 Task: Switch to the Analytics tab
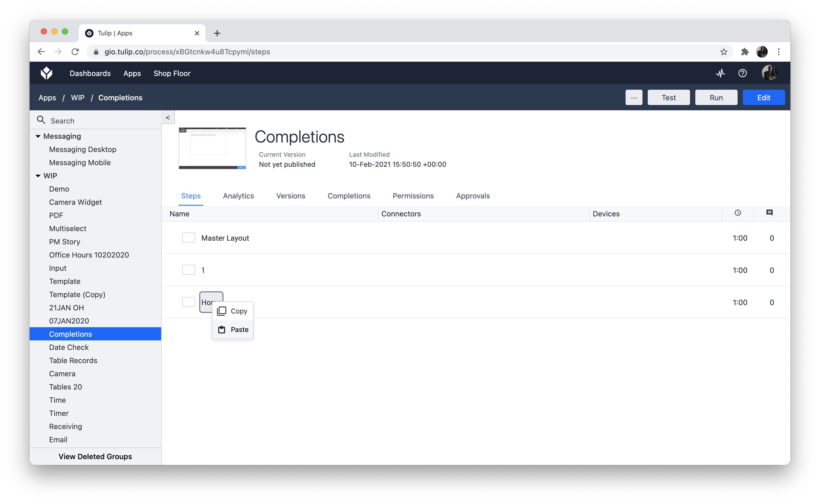(x=238, y=196)
